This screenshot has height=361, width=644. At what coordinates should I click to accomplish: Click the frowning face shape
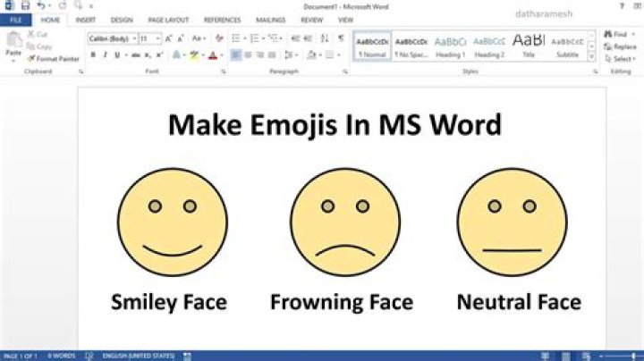[x=345, y=222]
